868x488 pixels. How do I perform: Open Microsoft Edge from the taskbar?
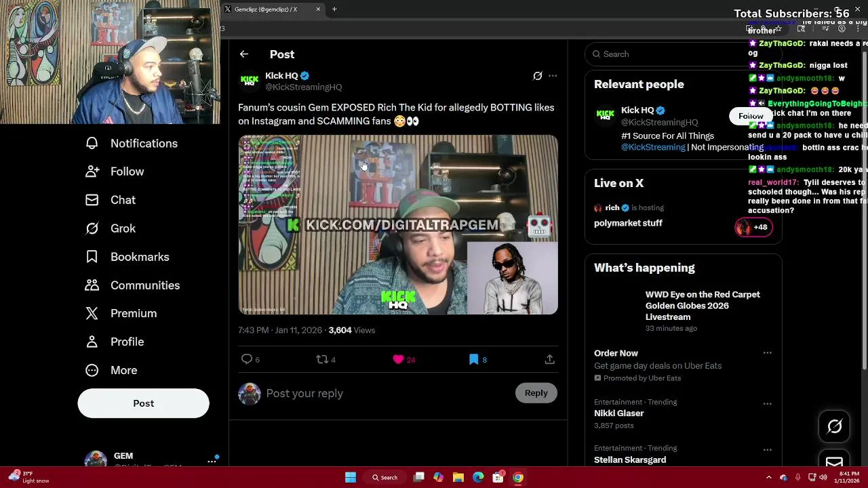(x=478, y=478)
